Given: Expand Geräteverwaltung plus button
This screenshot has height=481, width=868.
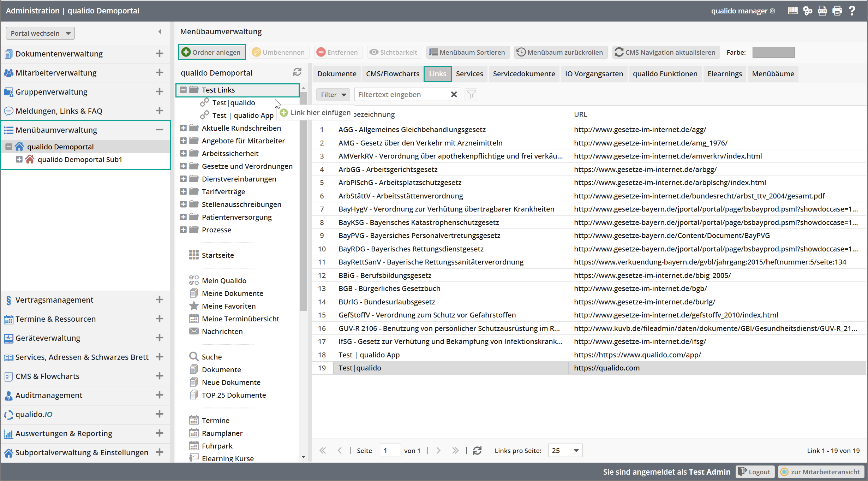Looking at the screenshot, I should pyautogui.click(x=160, y=338).
